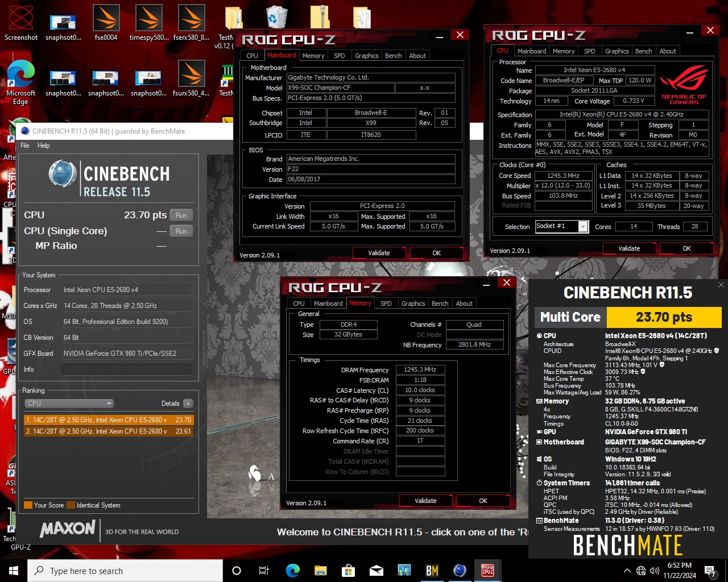Select Bench tab in CPU window of CPU-Z

click(644, 51)
